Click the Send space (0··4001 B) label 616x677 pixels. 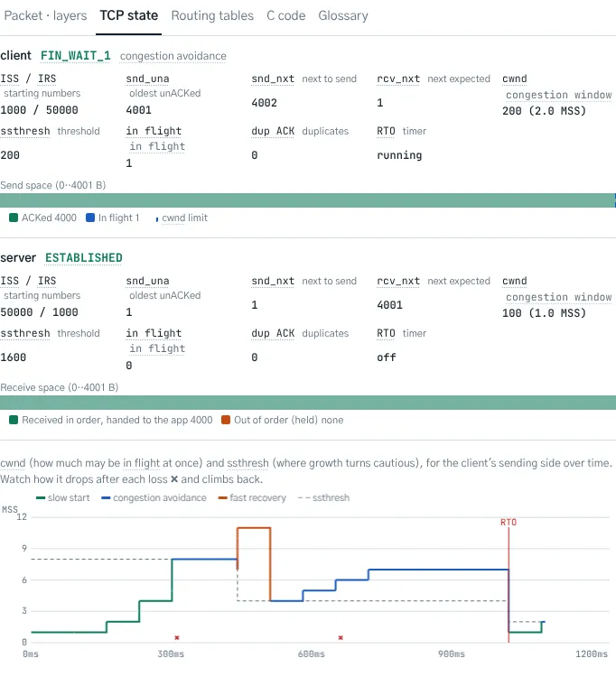[53, 185]
